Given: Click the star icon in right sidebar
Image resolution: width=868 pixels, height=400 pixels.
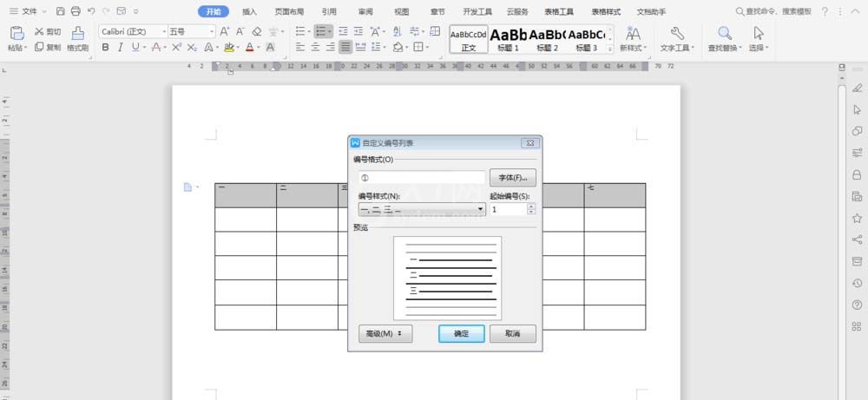Looking at the screenshot, I should pyautogui.click(x=857, y=218).
